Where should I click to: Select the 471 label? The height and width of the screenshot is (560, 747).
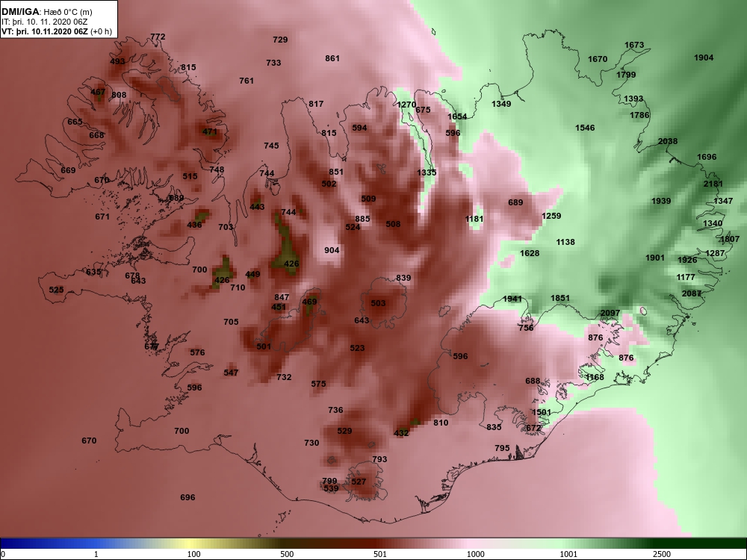pyautogui.click(x=210, y=131)
